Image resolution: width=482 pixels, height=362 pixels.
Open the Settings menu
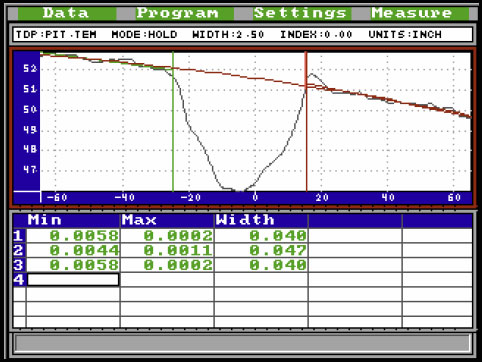tap(301, 13)
